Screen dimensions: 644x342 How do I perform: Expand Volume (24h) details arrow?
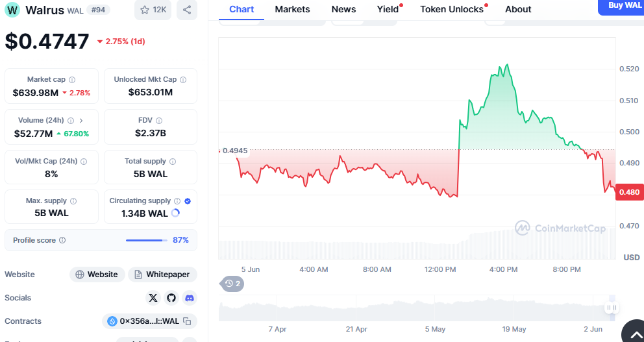pyautogui.click(x=81, y=121)
